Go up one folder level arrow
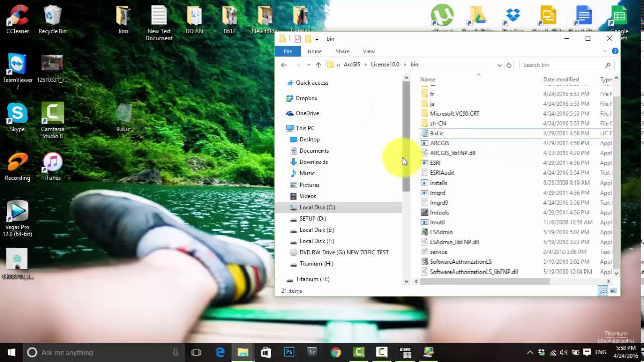Viewport: 644px width, 362px height. [x=318, y=65]
